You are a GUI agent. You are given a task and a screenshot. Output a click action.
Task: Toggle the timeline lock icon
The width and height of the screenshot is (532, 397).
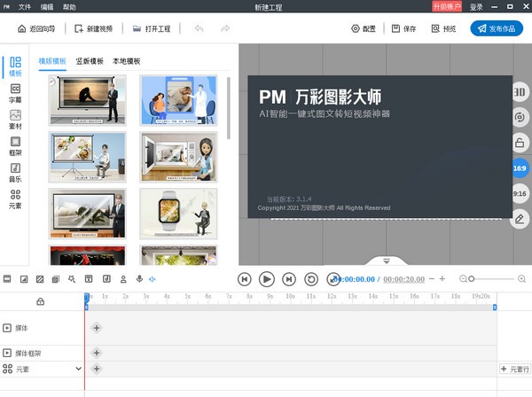coord(40,301)
